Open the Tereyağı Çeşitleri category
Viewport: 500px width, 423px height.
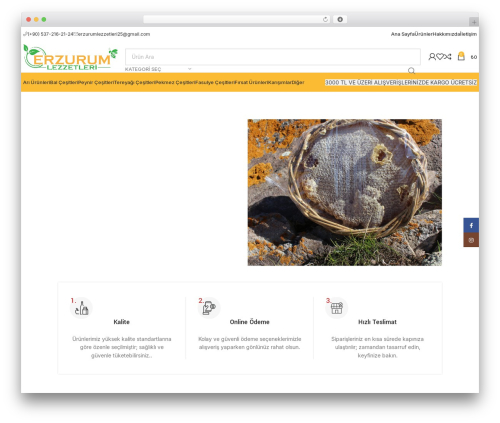[134, 82]
